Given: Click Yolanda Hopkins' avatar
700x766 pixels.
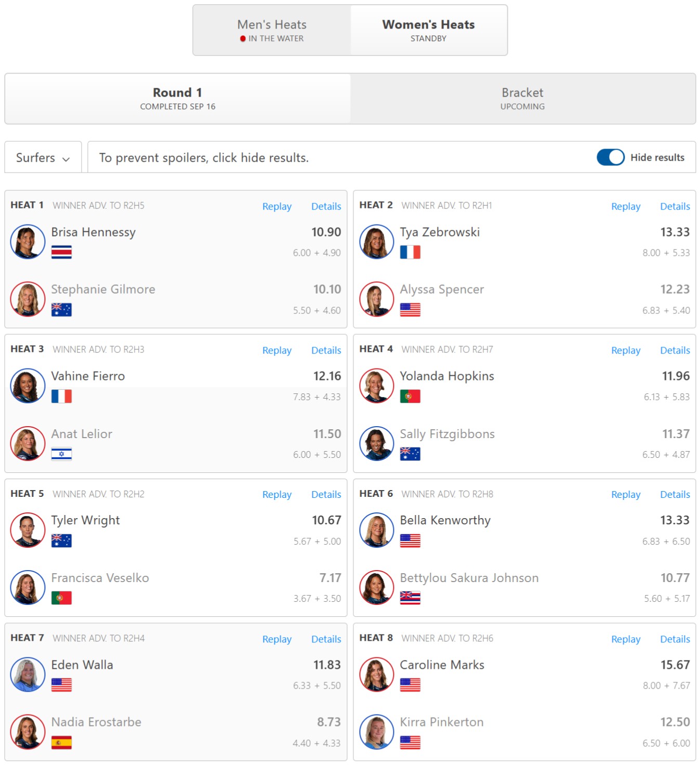Looking at the screenshot, I should click(377, 386).
